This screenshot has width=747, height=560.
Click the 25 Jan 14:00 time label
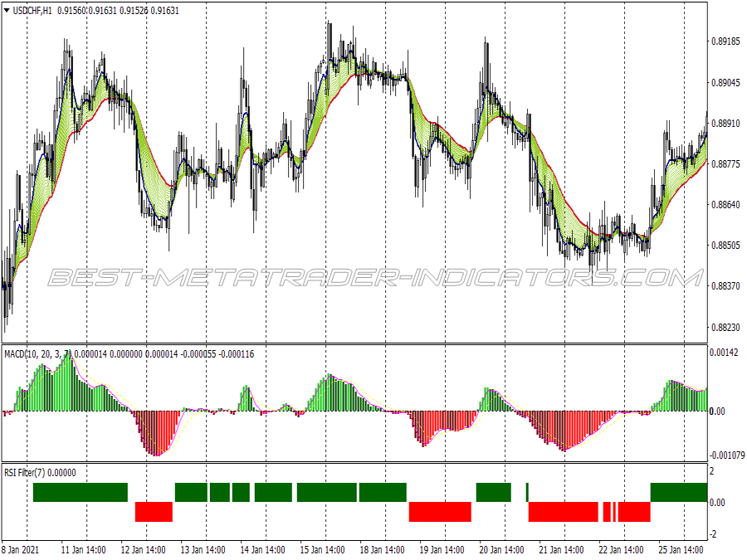681,550
